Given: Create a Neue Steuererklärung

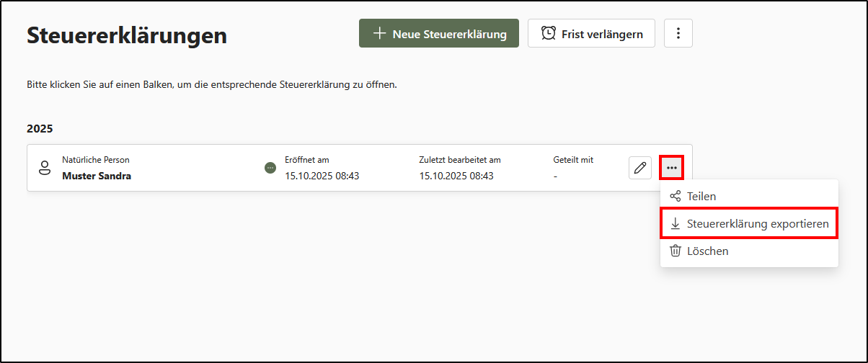Looking at the screenshot, I should pyautogui.click(x=439, y=34).
